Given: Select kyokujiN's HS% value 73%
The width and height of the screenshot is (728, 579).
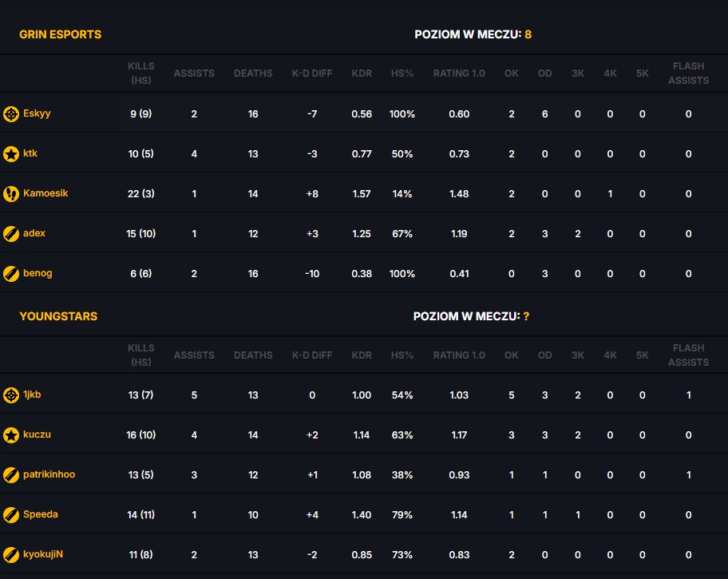Looking at the screenshot, I should pyautogui.click(x=402, y=555).
